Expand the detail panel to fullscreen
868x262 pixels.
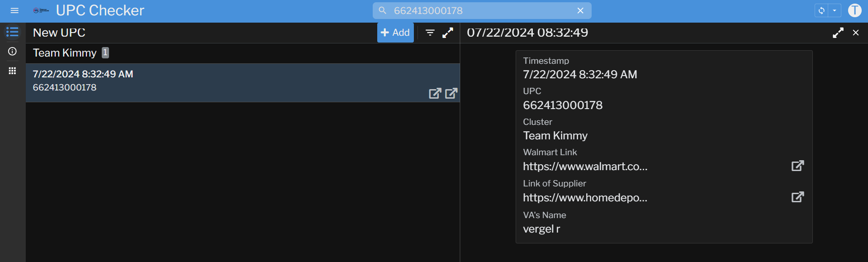click(x=838, y=33)
